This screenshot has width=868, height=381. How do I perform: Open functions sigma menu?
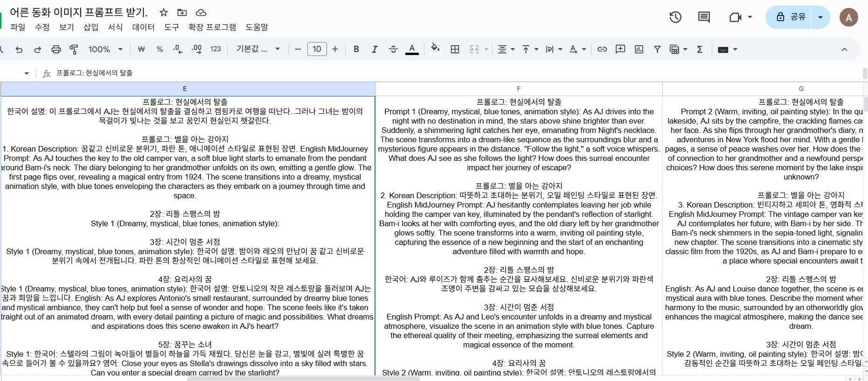(x=700, y=49)
